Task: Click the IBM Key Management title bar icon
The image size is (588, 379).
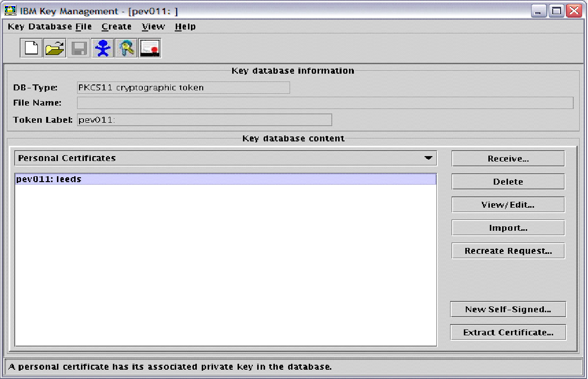Action: 10,10
